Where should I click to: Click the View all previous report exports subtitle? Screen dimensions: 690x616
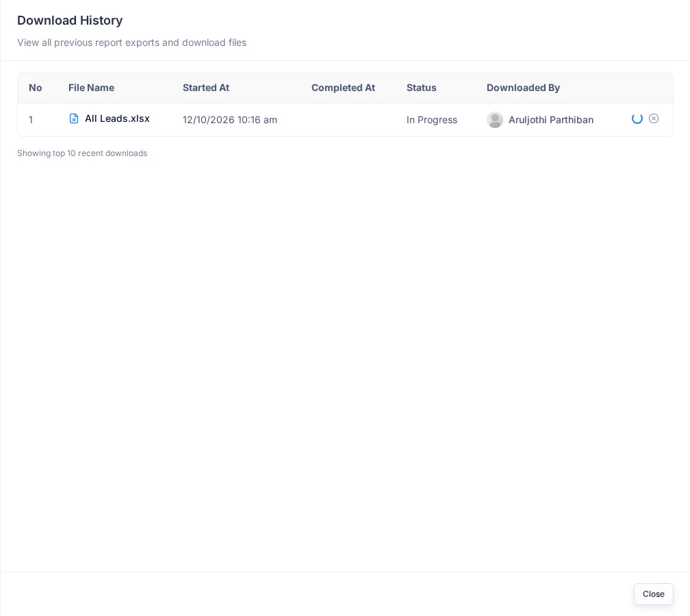pyautogui.click(x=131, y=42)
